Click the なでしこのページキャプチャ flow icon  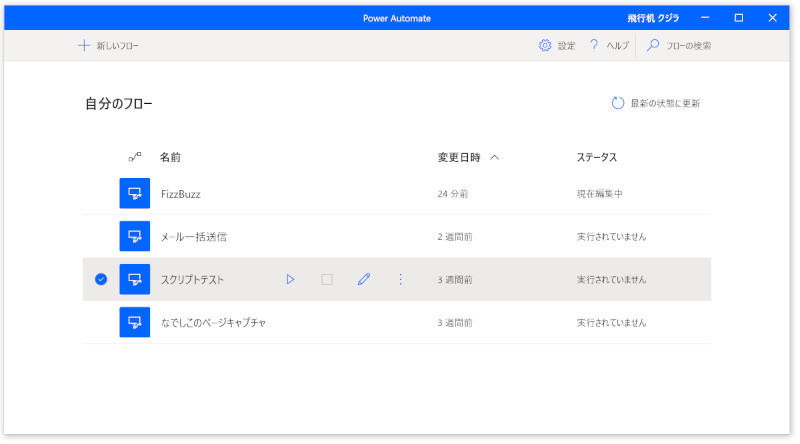pos(134,323)
